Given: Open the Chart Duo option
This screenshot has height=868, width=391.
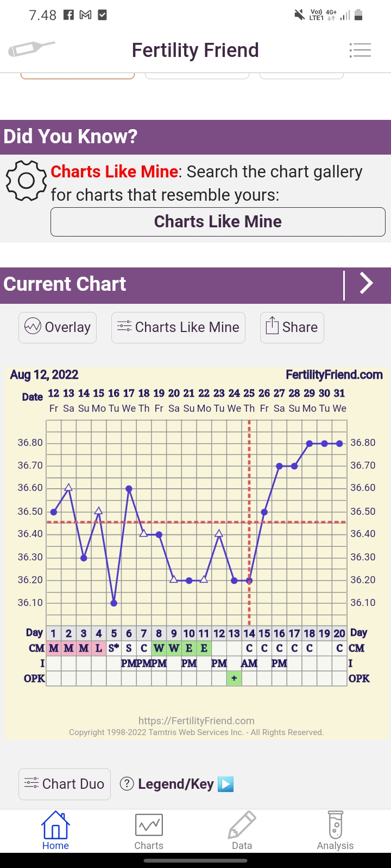Looking at the screenshot, I should tap(65, 784).
